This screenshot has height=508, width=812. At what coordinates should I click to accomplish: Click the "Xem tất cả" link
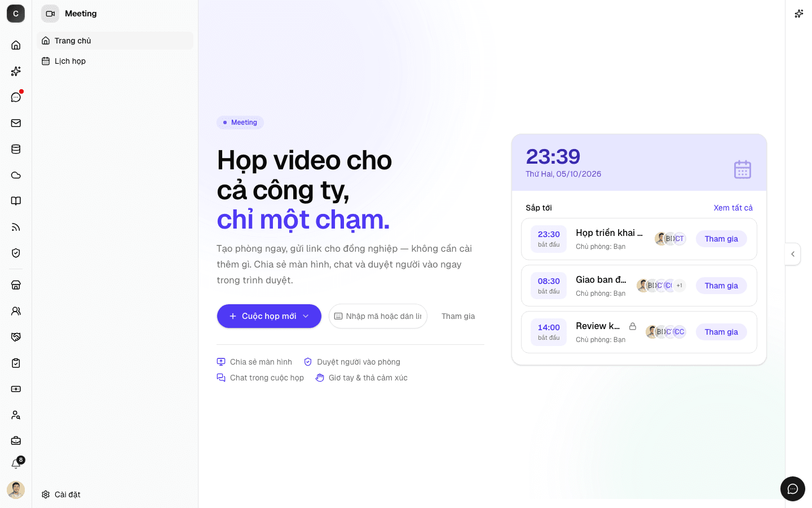pos(733,208)
